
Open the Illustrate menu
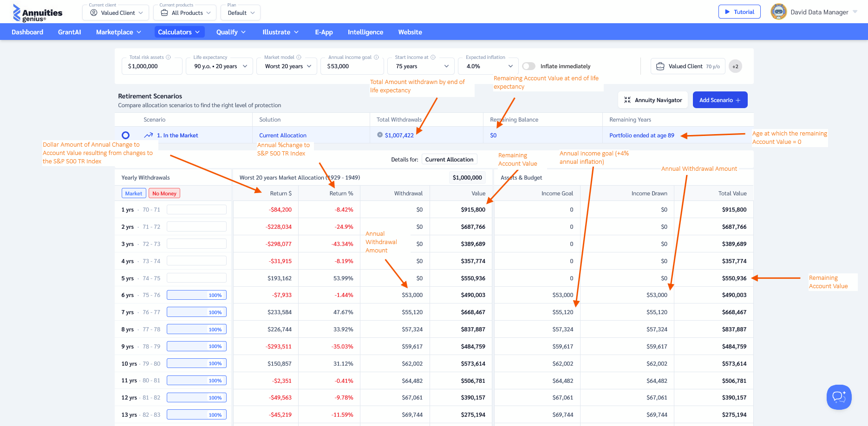(x=281, y=32)
